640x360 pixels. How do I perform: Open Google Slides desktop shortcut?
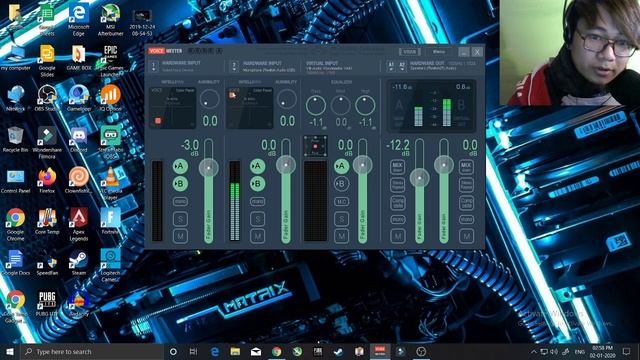[47, 60]
